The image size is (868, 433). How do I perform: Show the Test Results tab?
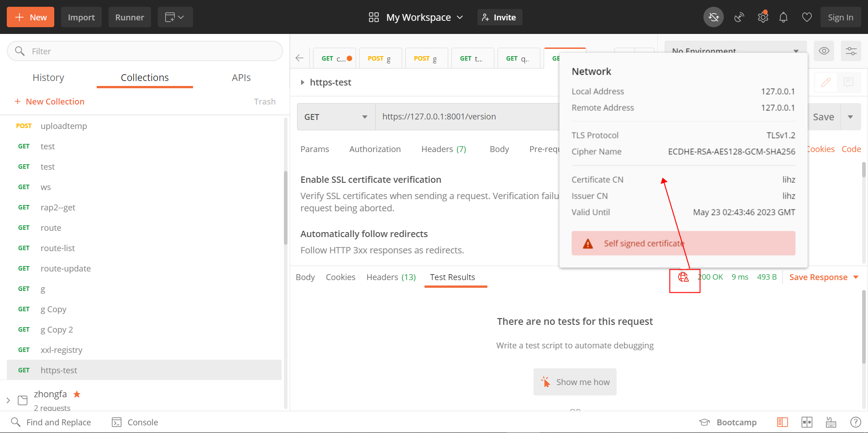click(453, 277)
